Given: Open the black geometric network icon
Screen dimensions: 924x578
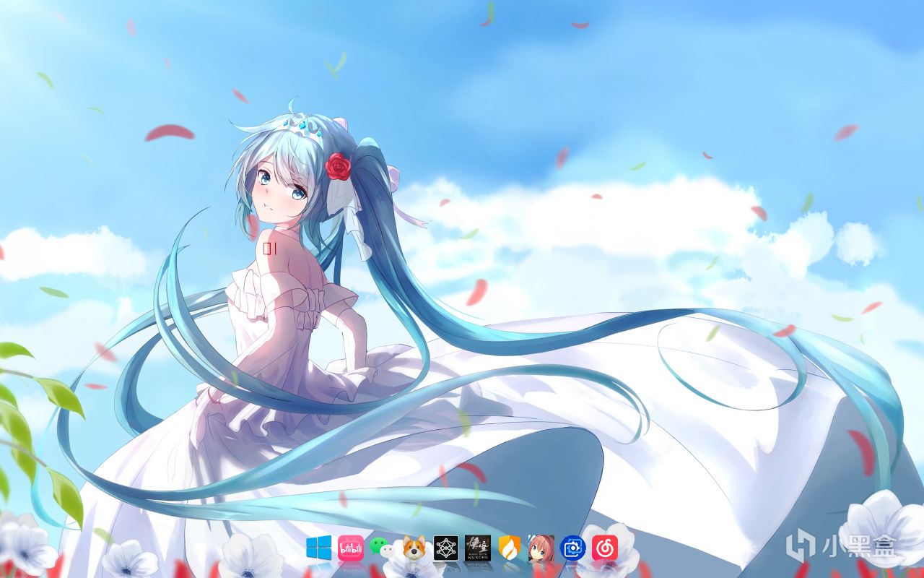Looking at the screenshot, I should point(446,548).
